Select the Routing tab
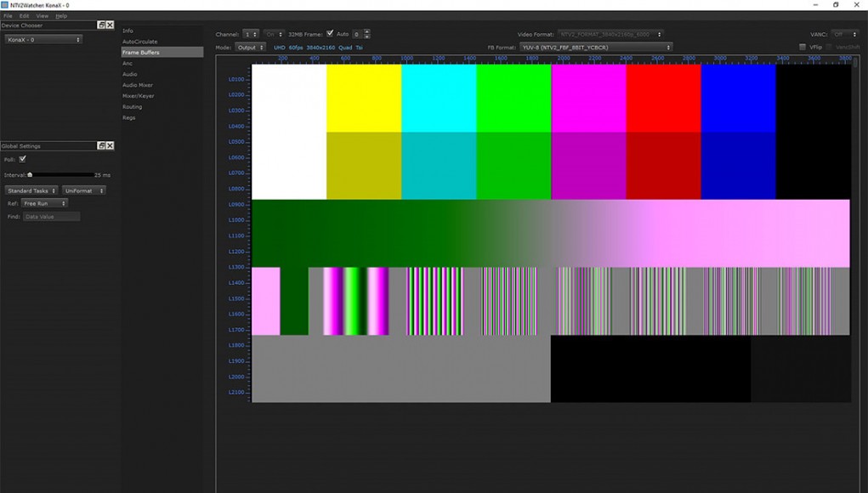868x493 pixels. pos(133,107)
